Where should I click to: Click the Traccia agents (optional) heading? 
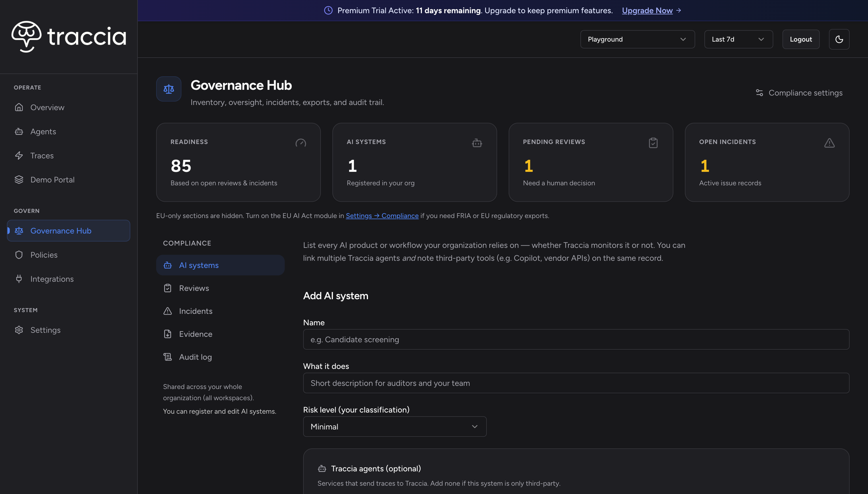point(376,468)
